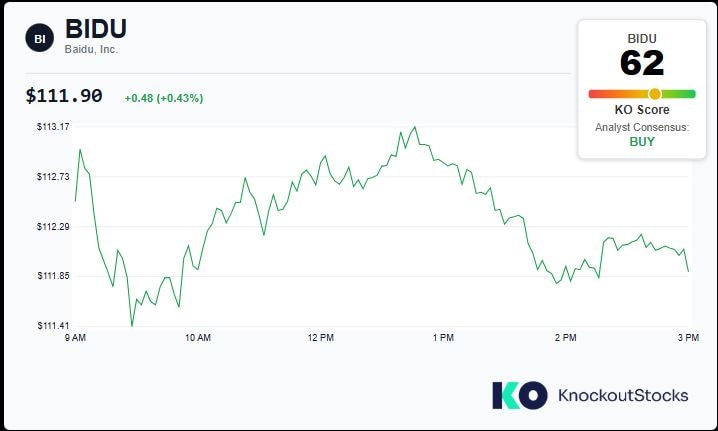
Task: Click the 3 PM time axis label
Action: click(687, 338)
